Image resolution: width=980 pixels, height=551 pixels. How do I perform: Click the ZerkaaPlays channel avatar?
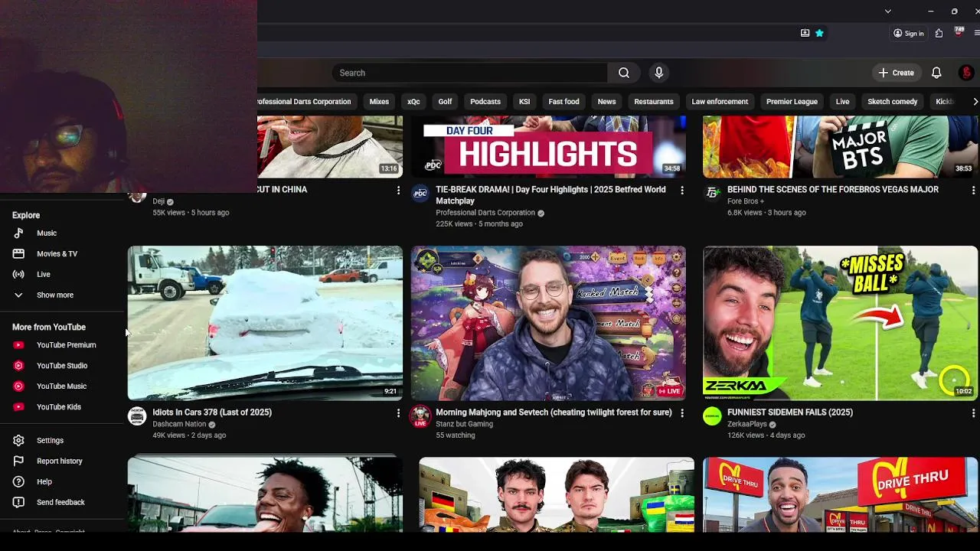point(713,416)
